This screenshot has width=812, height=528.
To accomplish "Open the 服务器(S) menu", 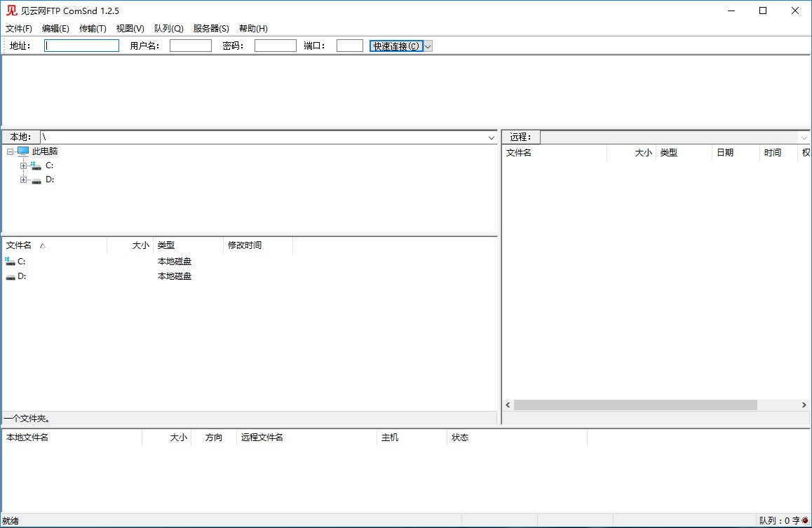I will [211, 29].
